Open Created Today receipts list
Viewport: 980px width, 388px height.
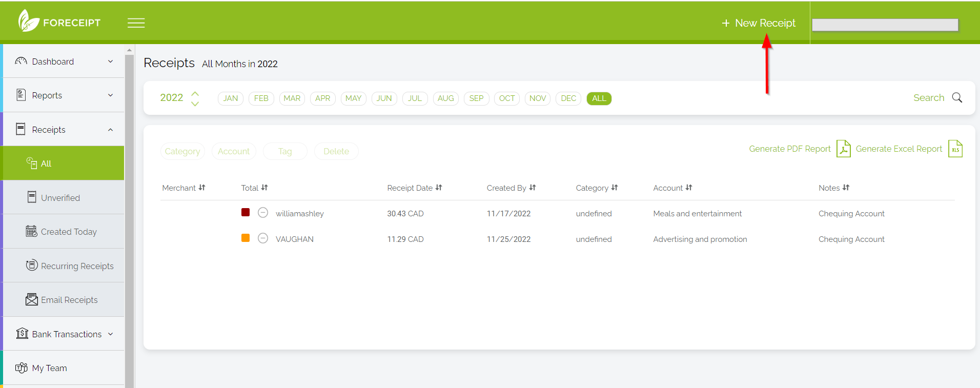point(68,232)
